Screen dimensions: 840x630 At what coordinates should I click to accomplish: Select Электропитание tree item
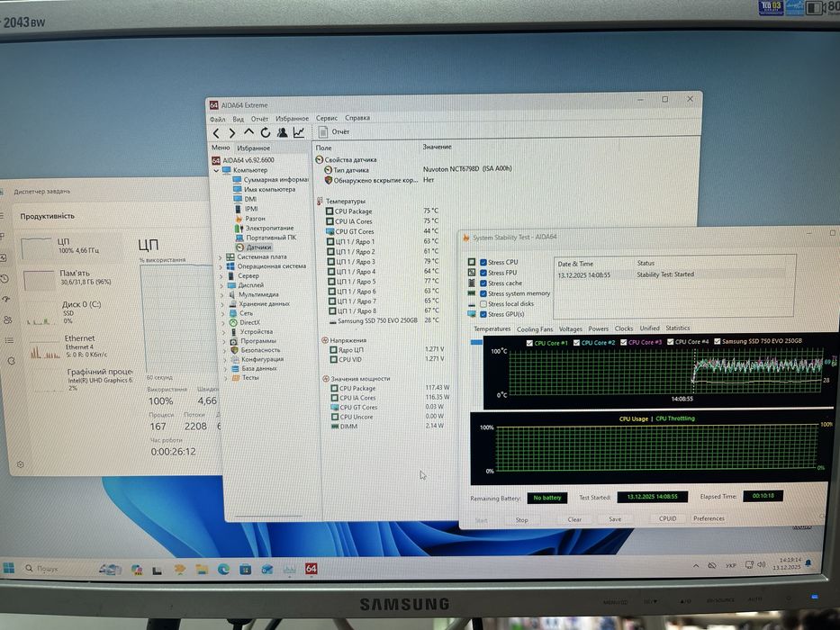[x=264, y=228]
